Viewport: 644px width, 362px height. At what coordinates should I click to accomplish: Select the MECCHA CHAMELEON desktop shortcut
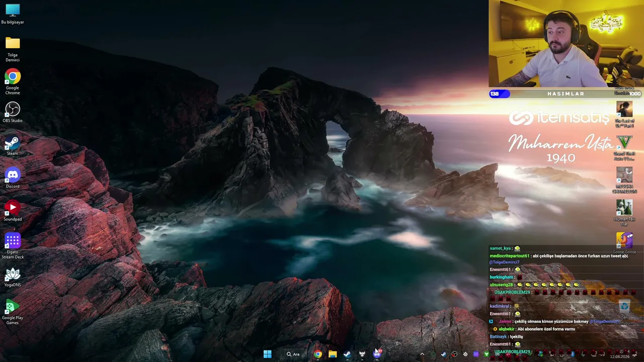pos(624,180)
